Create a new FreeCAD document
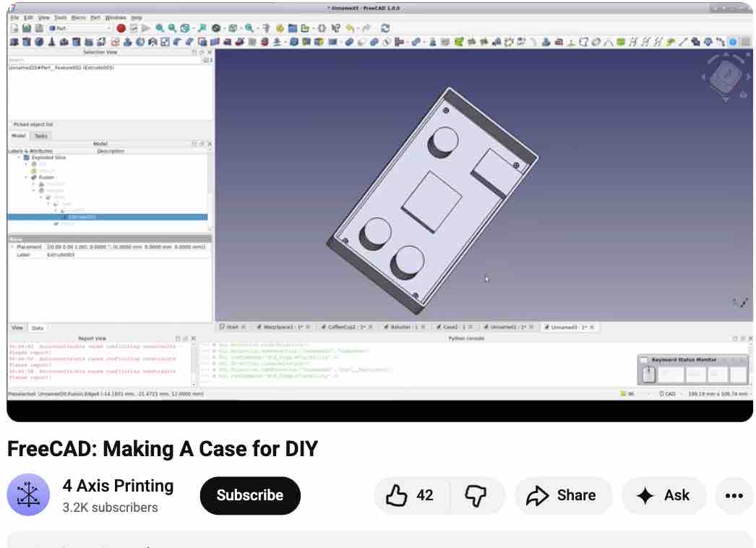Viewport: 756px width, 548px height. (x=14, y=28)
